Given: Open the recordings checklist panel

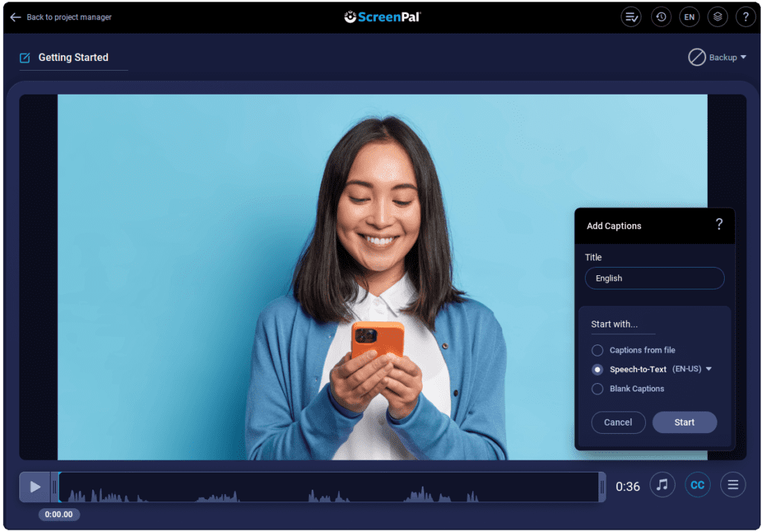Looking at the screenshot, I should [x=630, y=16].
